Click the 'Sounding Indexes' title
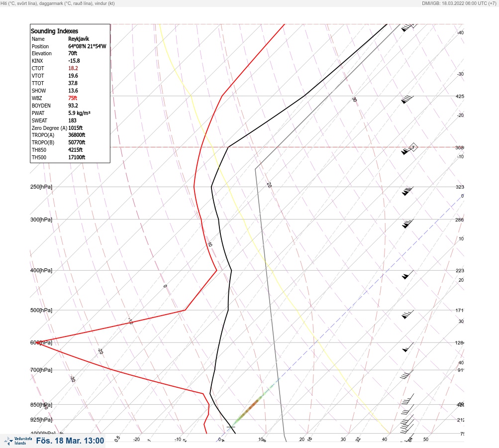Screen dimensions: 499x448 point(54,31)
